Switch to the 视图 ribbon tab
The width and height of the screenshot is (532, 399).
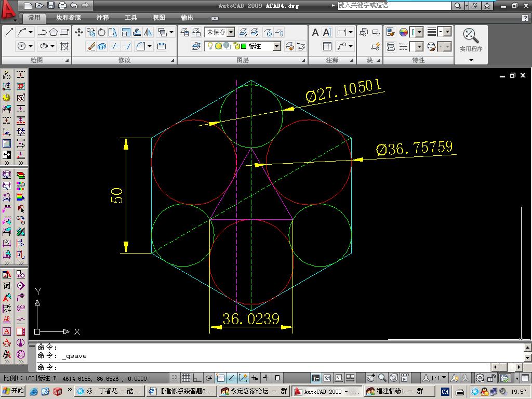[x=159, y=18]
